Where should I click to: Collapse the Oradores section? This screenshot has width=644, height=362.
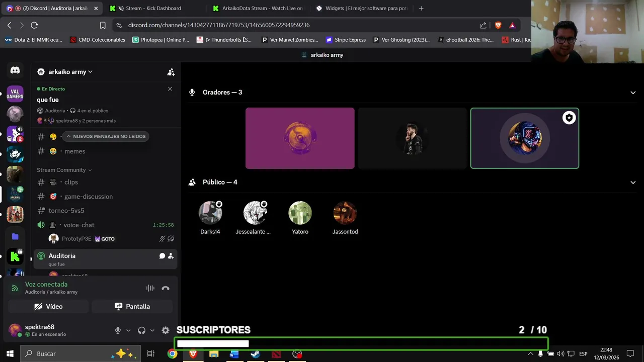[x=633, y=93]
